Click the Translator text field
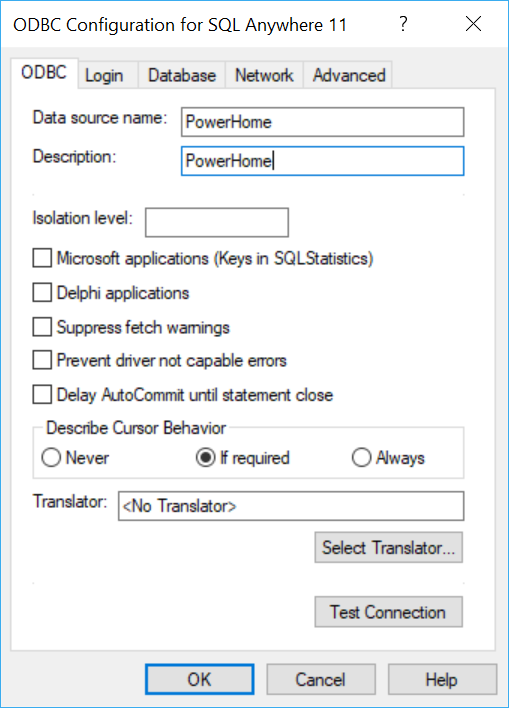 pyautogui.click(x=291, y=506)
